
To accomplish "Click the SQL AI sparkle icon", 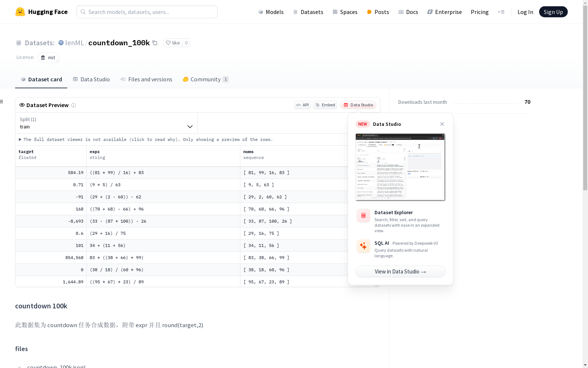I will (x=363, y=246).
